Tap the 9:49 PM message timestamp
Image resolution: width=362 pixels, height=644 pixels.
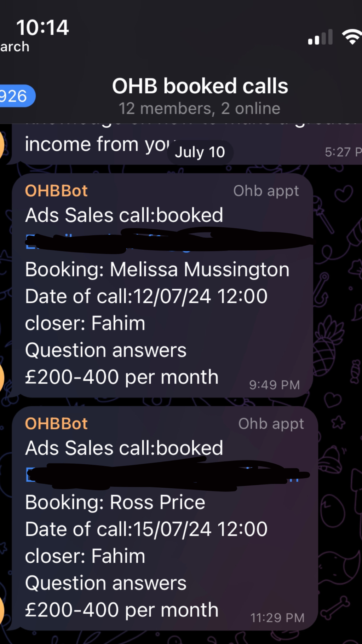pyautogui.click(x=274, y=385)
